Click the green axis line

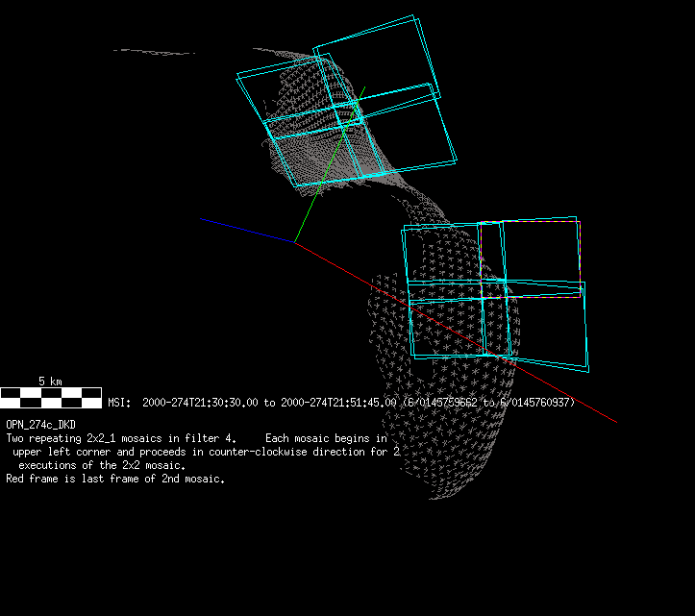pyautogui.click(x=330, y=165)
